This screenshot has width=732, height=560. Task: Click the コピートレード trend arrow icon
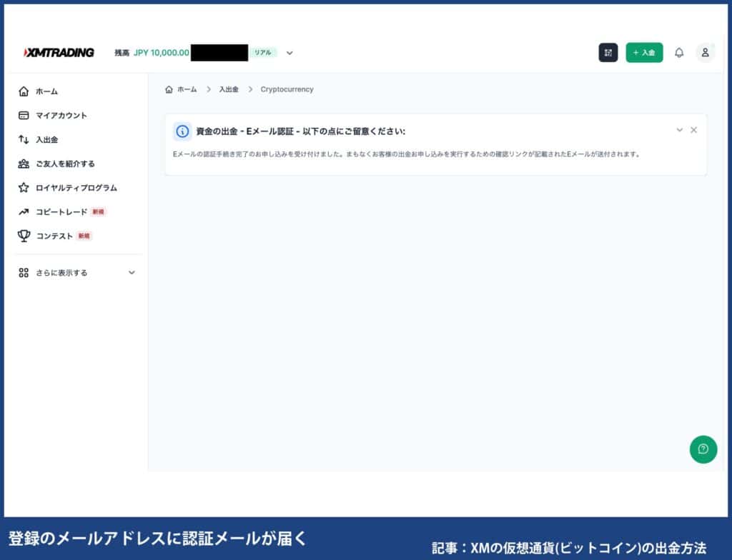pos(24,212)
